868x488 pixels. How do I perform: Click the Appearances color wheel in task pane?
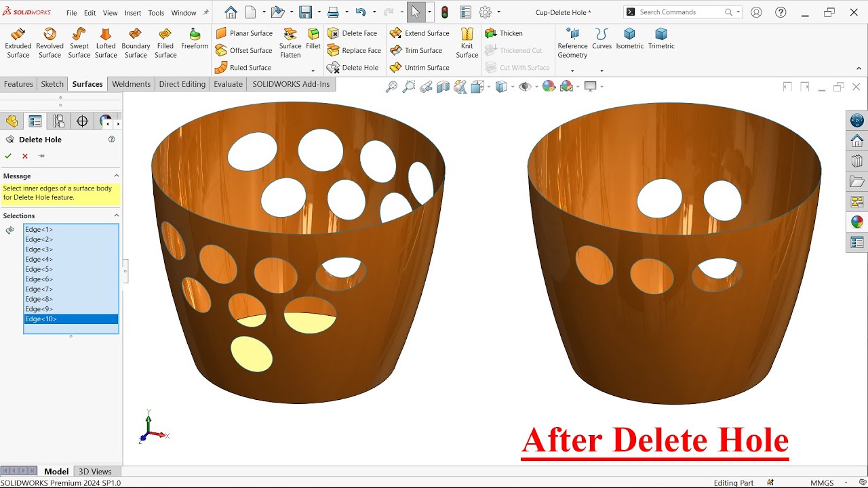(857, 222)
